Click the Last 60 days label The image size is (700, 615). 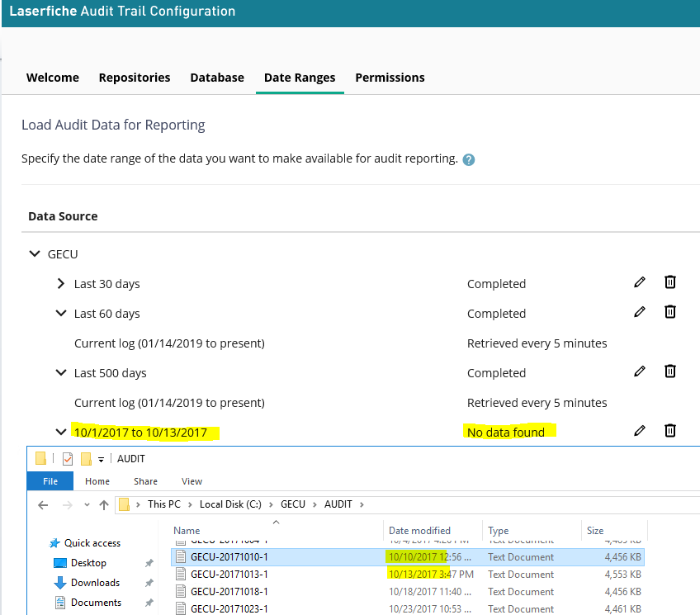click(107, 314)
